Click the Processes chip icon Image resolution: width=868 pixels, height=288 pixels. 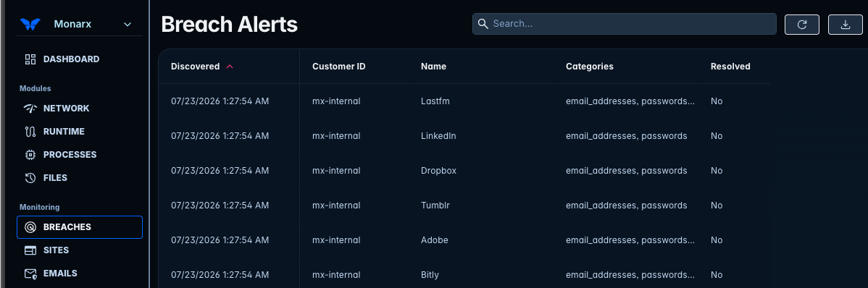click(30, 155)
